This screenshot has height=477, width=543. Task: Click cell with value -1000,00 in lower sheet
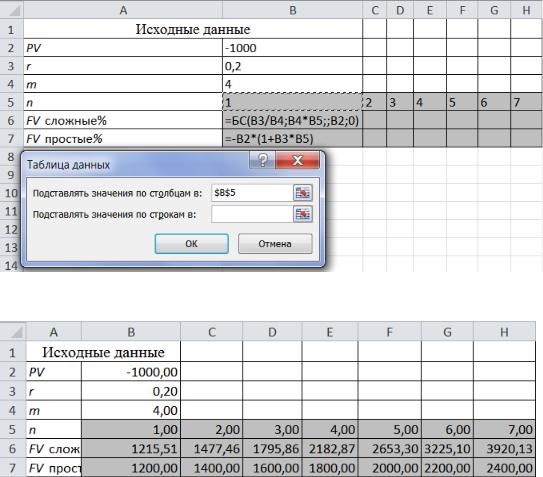pos(131,372)
